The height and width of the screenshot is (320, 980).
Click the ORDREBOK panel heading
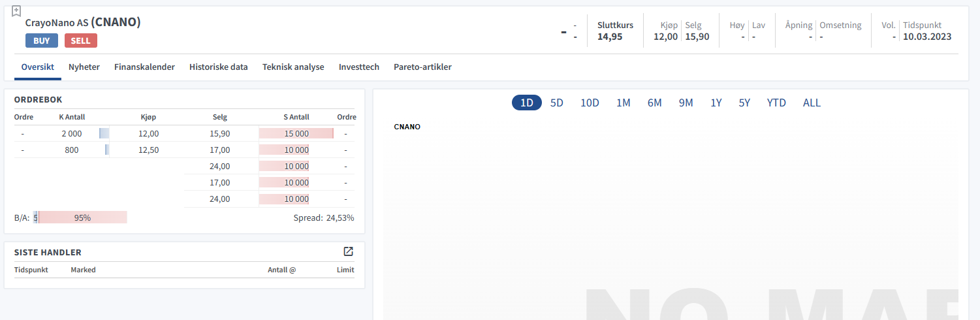38,99
